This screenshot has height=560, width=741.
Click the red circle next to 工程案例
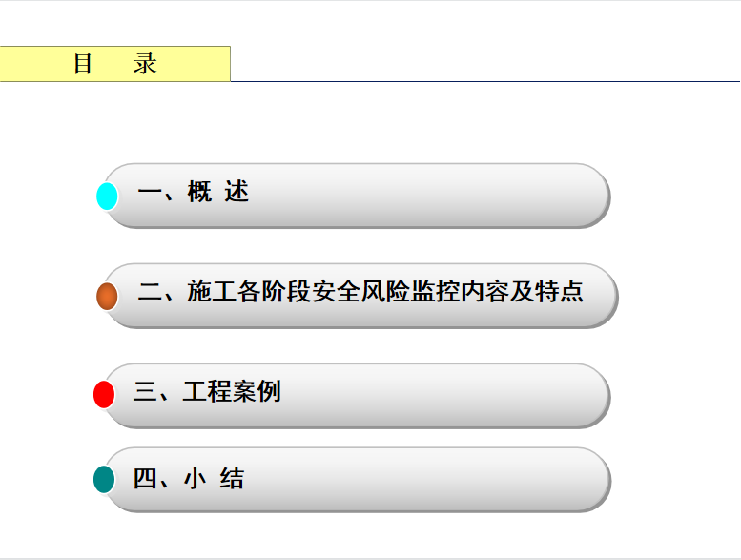click(x=104, y=394)
